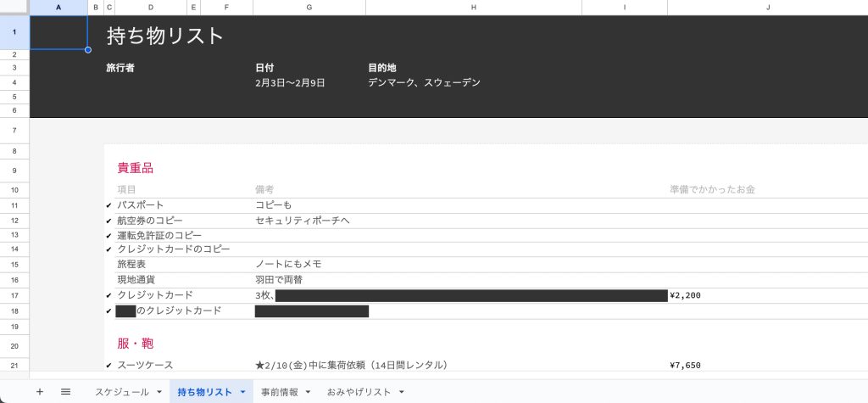
Task: Click the 旅程表 cell
Action: tap(131, 265)
